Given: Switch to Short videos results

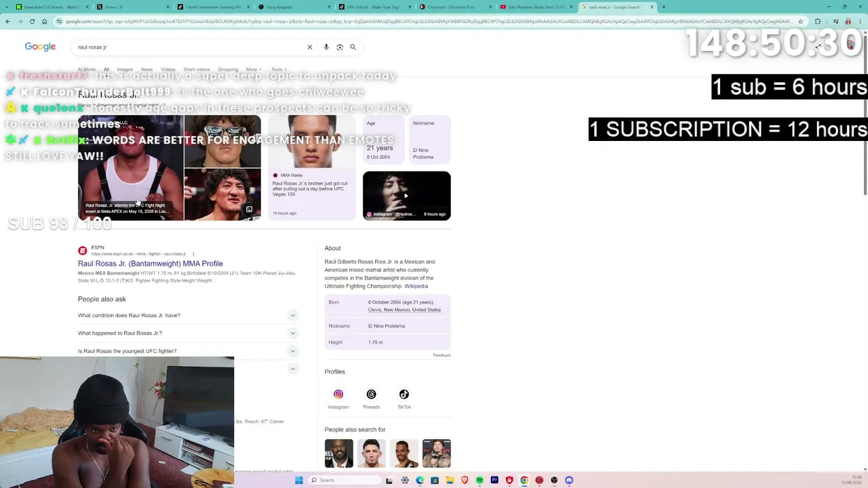Looking at the screenshot, I should (x=197, y=69).
